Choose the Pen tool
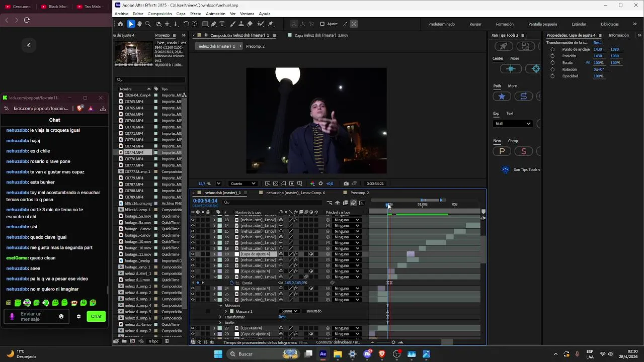 coord(214,24)
